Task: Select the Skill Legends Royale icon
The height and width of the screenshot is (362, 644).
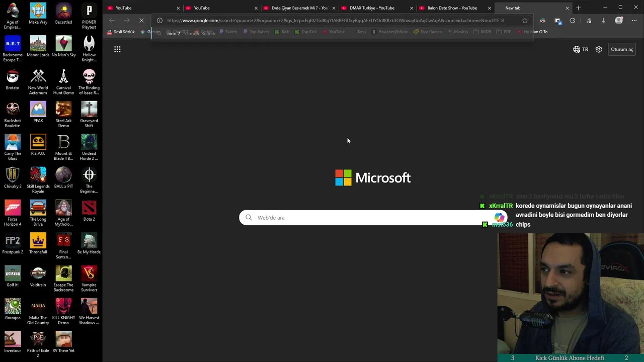Action: coord(38,180)
